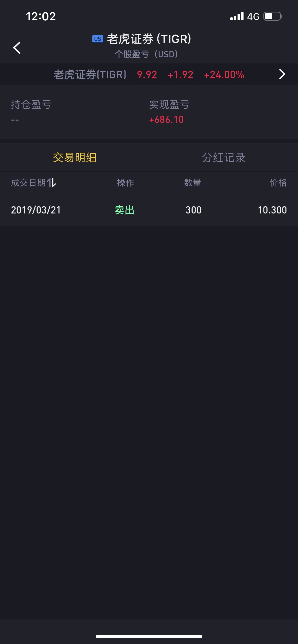Tap the +24.00% change percentage
Image resolution: width=298 pixels, height=644 pixels.
pos(224,75)
